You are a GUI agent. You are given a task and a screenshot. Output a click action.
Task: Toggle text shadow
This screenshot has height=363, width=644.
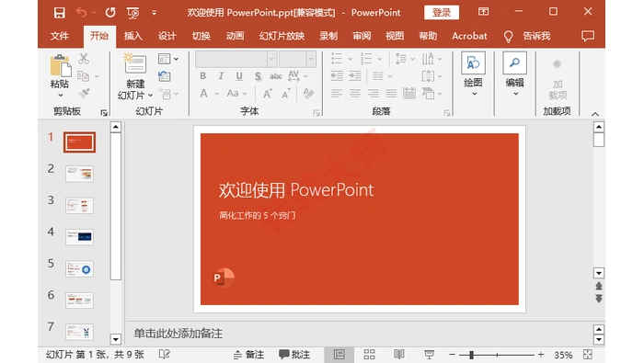click(x=258, y=76)
